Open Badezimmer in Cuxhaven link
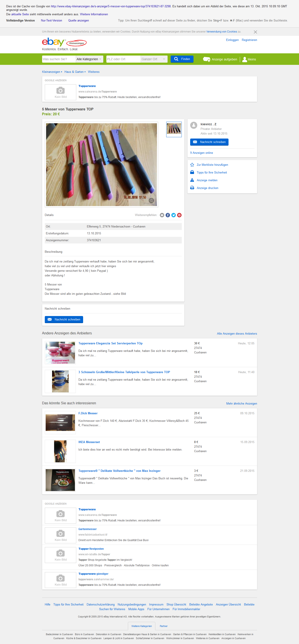The height and width of the screenshot is (644, 299). pos(59,634)
